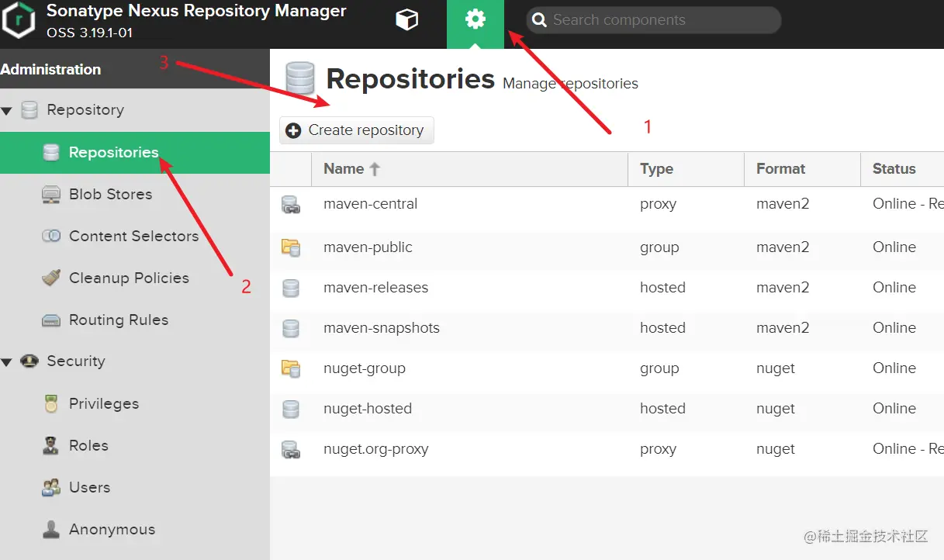The width and height of the screenshot is (944, 560).
Task: Open Anonymous in sidebar
Action: click(112, 530)
